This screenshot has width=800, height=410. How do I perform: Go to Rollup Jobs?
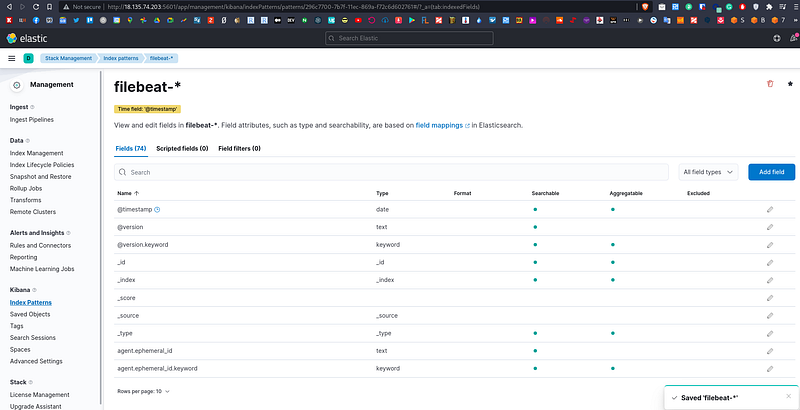26,189
